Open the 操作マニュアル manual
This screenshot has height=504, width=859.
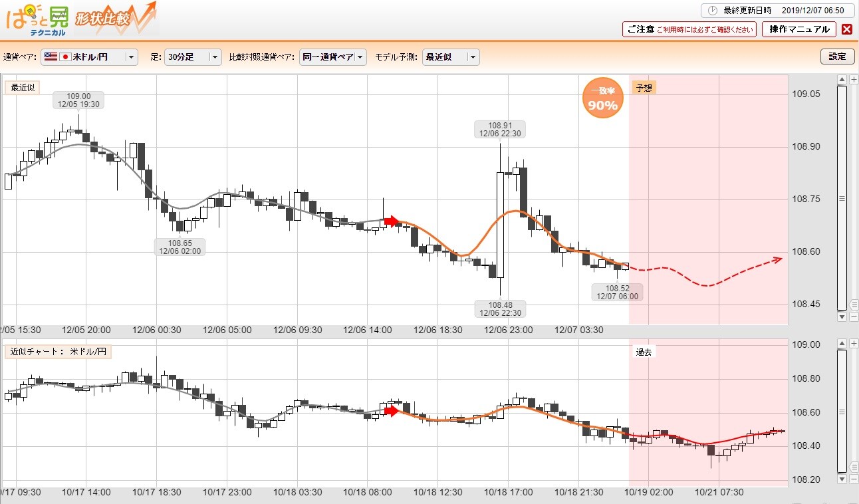798,29
